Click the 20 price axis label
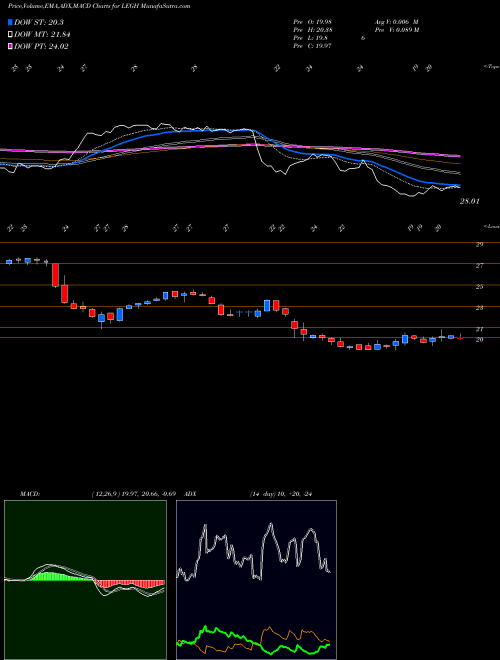This screenshot has width=500, height=660. pos(479,339)
